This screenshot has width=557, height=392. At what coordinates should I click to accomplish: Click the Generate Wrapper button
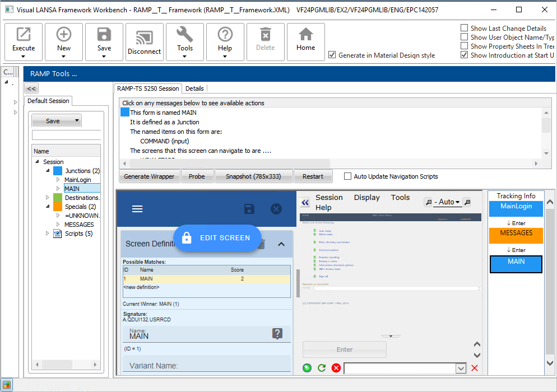click(149, 176)
